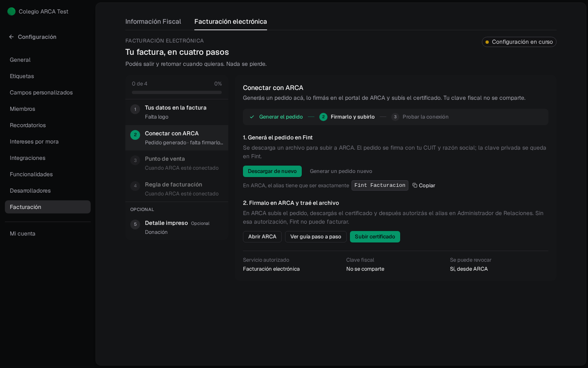The width and height of the screenshot is (588, 368).
Task: Click the Tu factura, en cuatro pasos heading
Action: click(x=177, y=52)
